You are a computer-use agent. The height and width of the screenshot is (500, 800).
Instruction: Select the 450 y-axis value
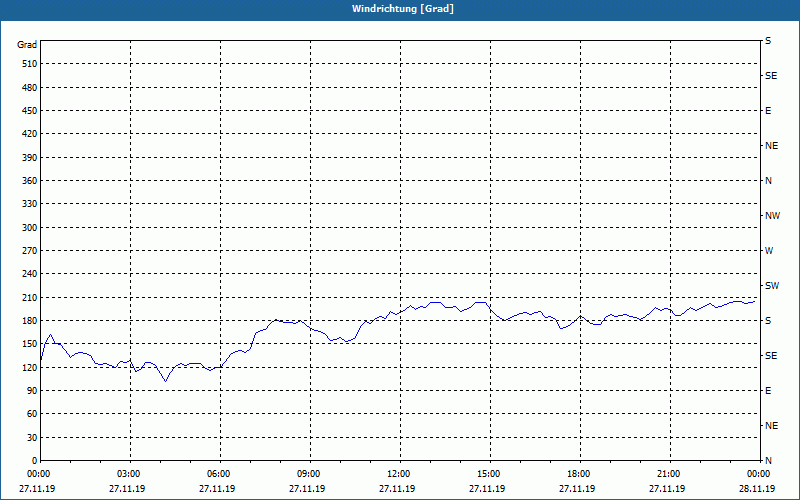coord(30,111)
